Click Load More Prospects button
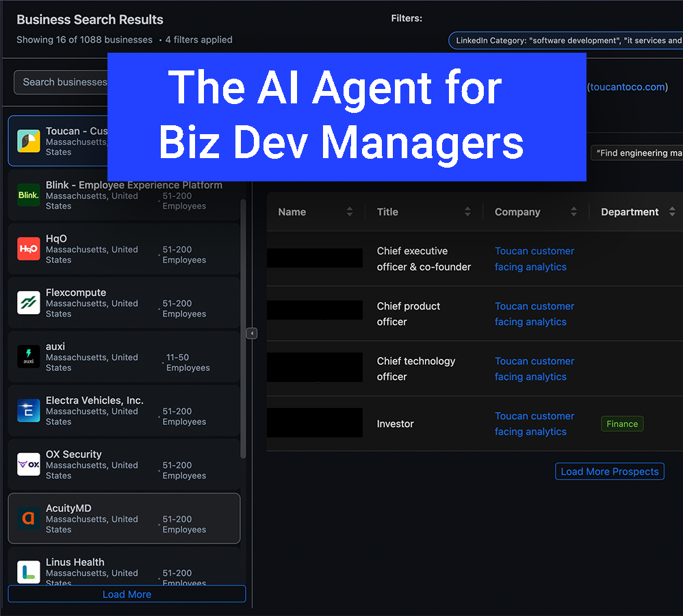Image resolution: width=683 pixels, height=616 pixels. [x=609, y=472]
